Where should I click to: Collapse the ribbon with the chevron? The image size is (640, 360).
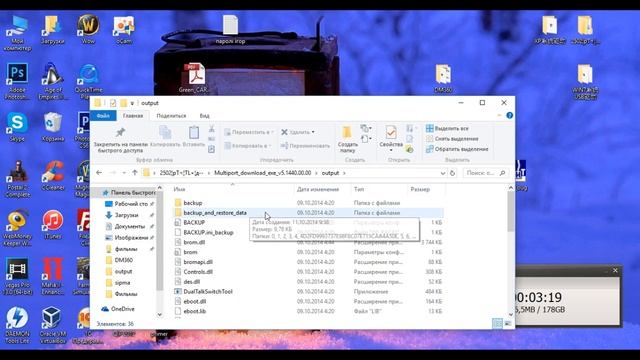(x=499, y=116)
